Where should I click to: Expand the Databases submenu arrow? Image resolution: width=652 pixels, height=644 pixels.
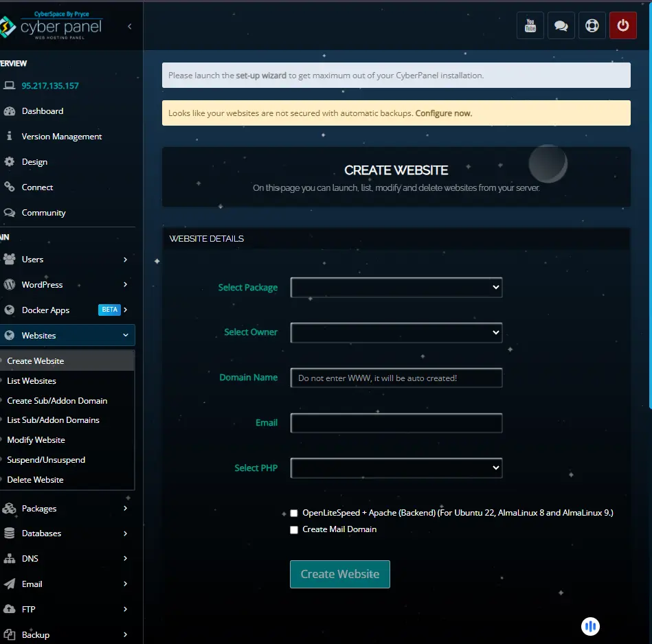125,533
